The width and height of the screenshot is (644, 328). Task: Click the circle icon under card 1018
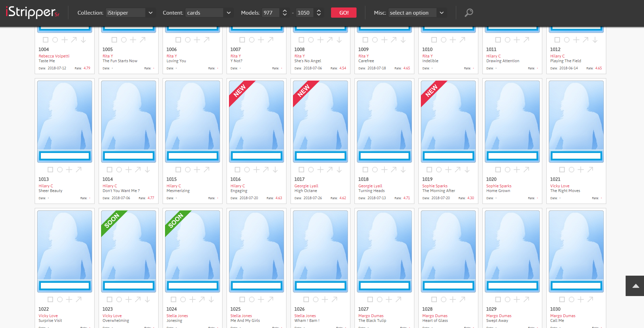click(375, 170)
